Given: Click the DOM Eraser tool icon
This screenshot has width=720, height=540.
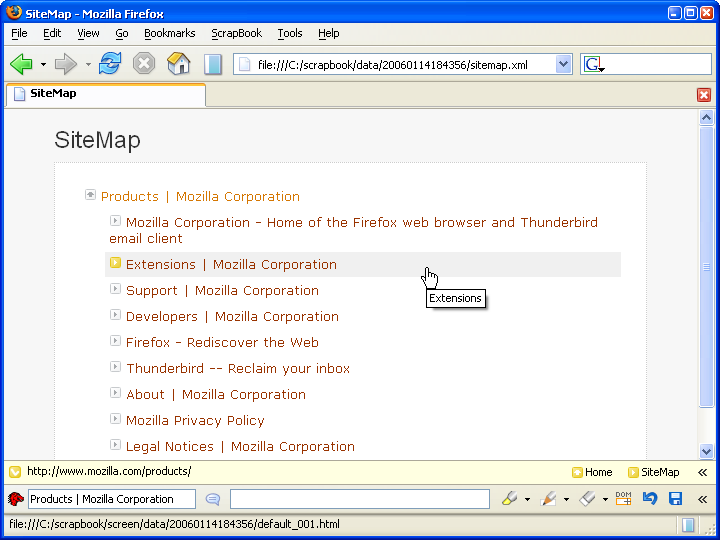Looking at the screenshot, I should tap(623, 499).
